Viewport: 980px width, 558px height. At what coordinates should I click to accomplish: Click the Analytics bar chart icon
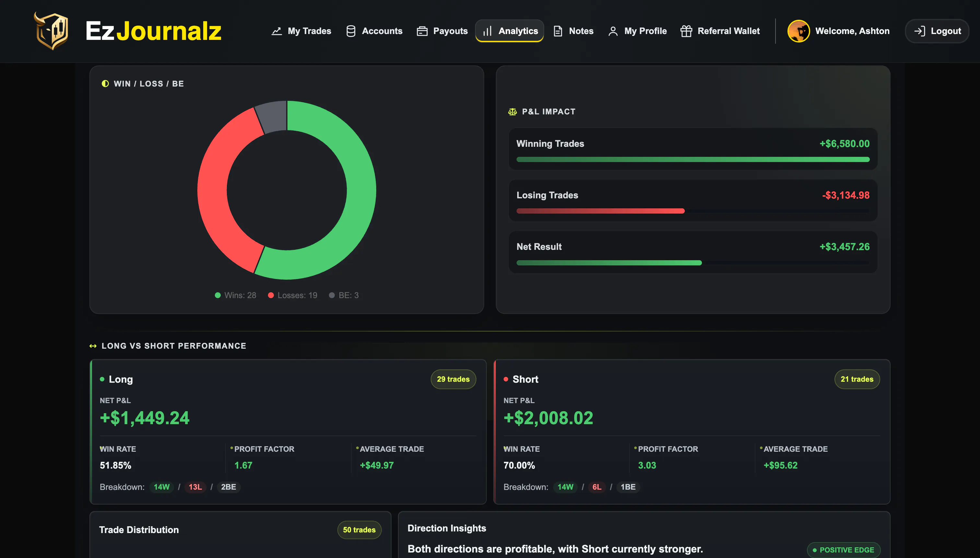[487, 31]
